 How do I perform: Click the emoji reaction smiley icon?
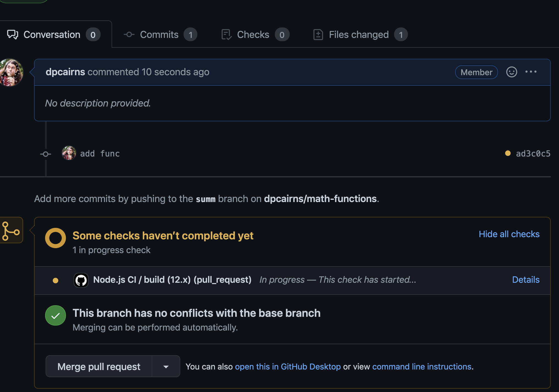(511, 72)
